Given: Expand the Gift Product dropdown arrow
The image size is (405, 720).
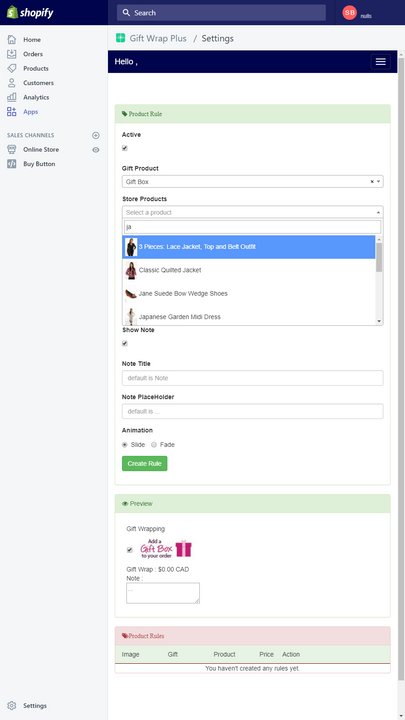Looking at the screenshot, I should pos(379,182).
